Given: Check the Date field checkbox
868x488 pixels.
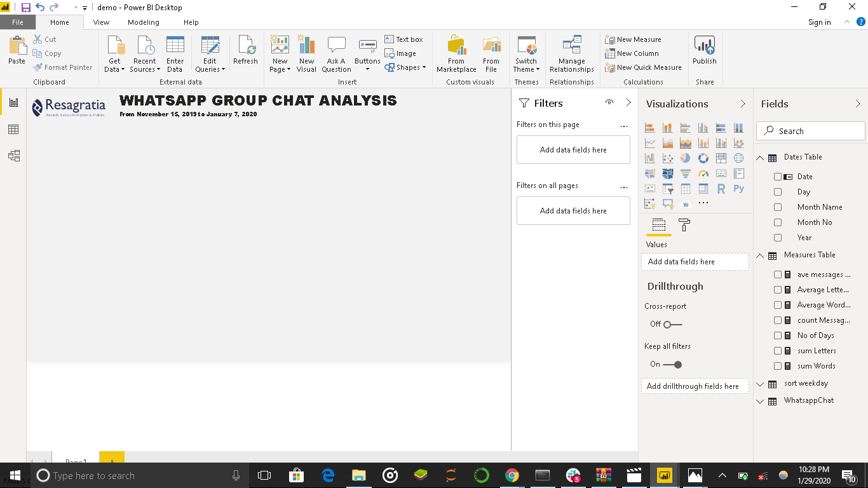Looking at the screenshot, I should pos(778,176).
